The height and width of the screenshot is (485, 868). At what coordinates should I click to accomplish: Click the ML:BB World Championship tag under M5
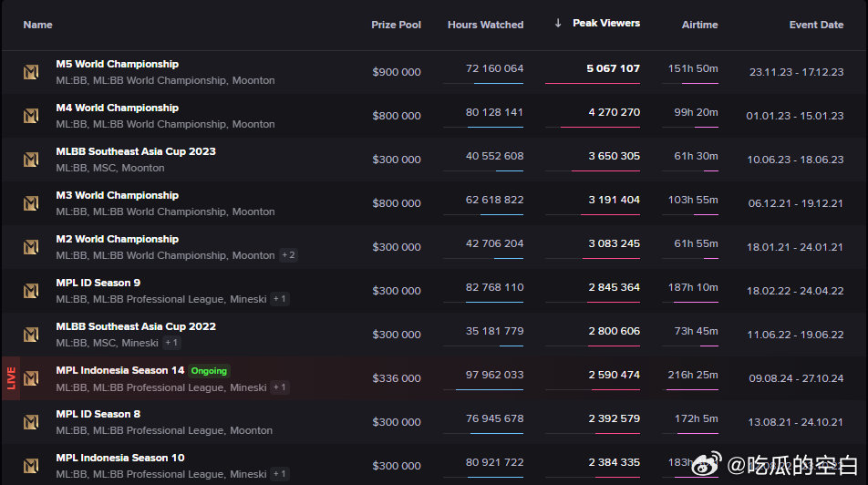pyautogui.click(x=160, y=80)
